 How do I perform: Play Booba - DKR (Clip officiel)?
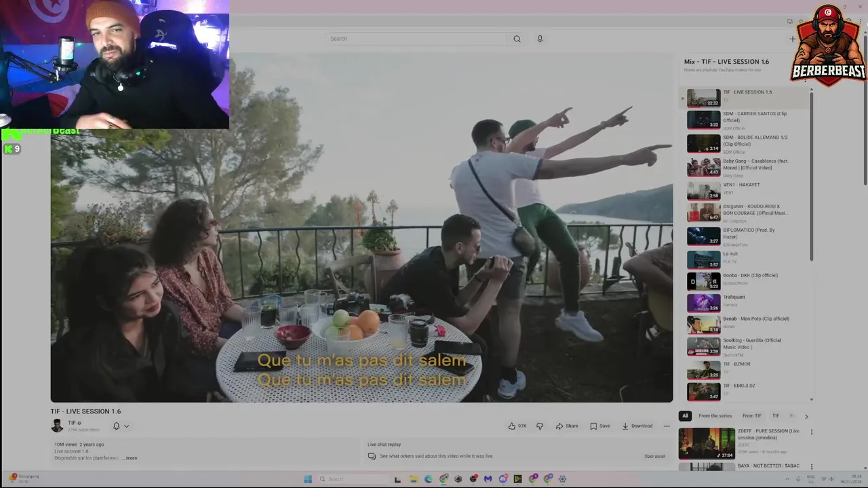pos(745,281)
